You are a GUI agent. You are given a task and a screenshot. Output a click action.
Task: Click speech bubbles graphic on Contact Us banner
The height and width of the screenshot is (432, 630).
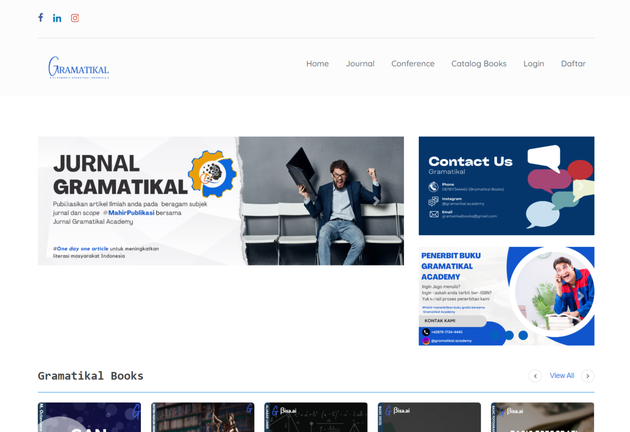557,185
